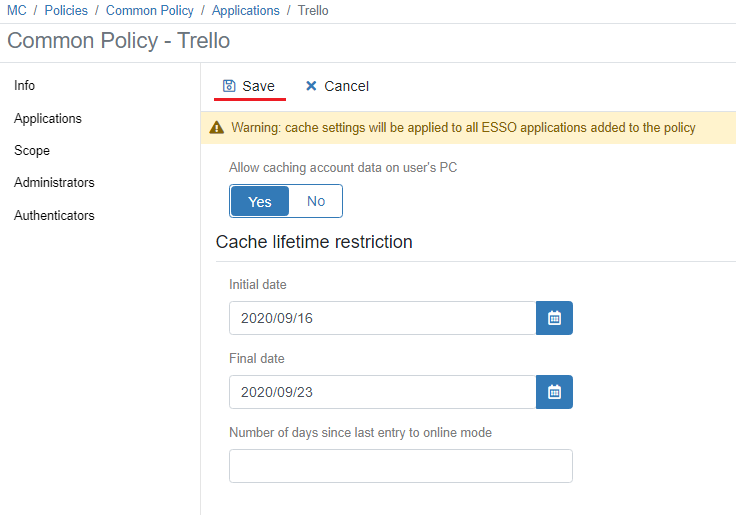Screen dimensions: 736x515
Task: Click the Cancel X icon
Action: 311,86
